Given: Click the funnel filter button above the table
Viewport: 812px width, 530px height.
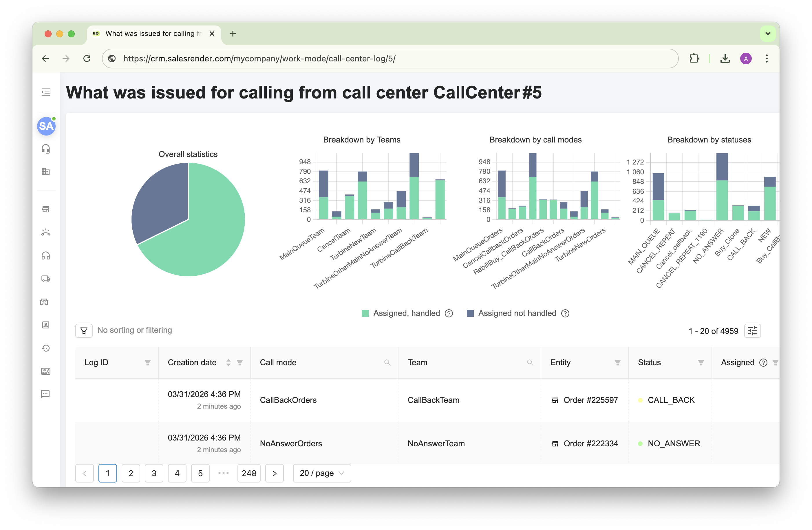Looking at the screenshot, I should [x=84, y=331].
